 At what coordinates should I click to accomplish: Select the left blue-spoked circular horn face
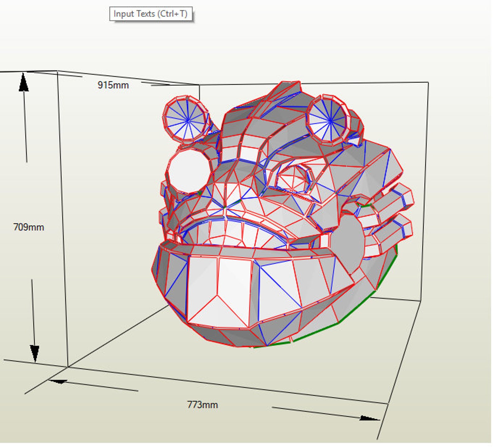[x=186, y=119]
